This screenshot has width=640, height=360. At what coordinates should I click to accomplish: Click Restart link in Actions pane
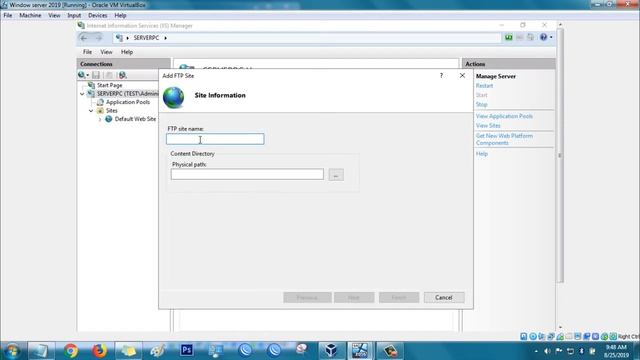484,86
